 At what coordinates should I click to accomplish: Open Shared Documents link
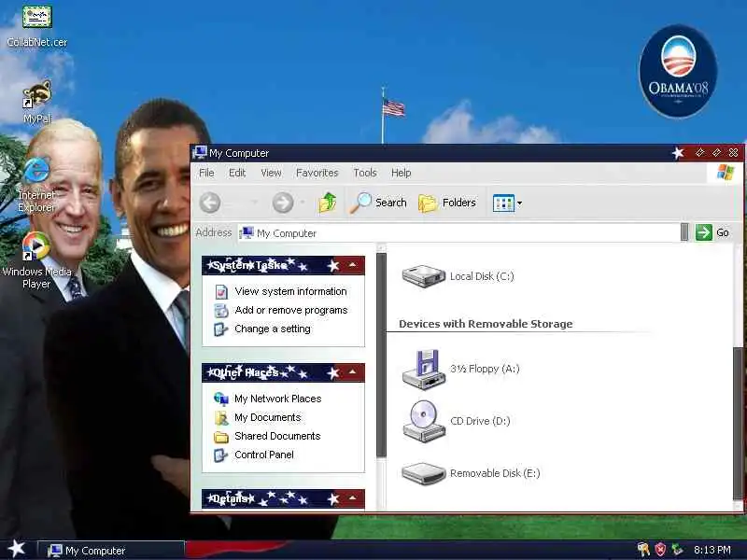277,436
